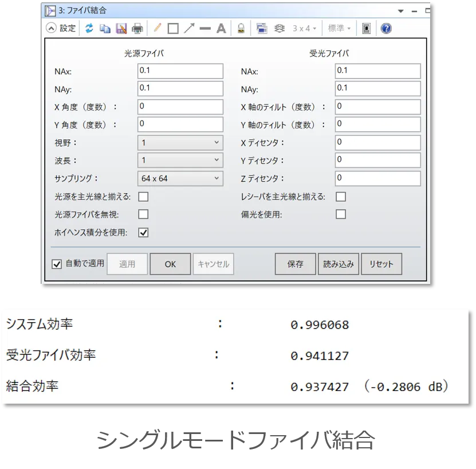
Task: Select the text annotation A tool
Action: click(221, 29)
